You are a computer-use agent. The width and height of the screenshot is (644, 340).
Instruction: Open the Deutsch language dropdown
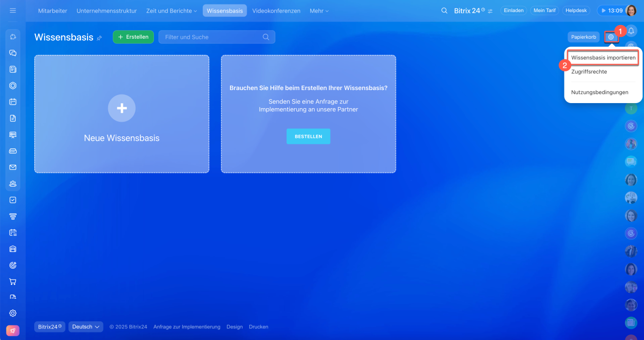point(86,327)
